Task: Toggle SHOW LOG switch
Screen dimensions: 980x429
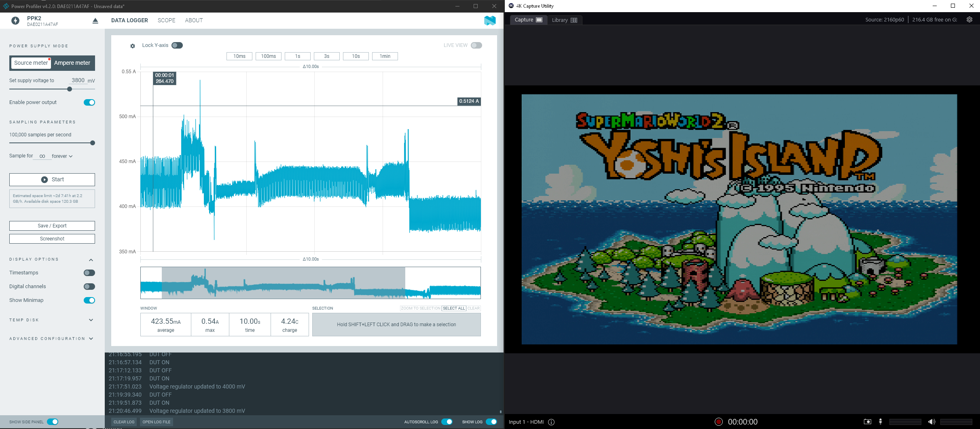Action: coord(491,422)
